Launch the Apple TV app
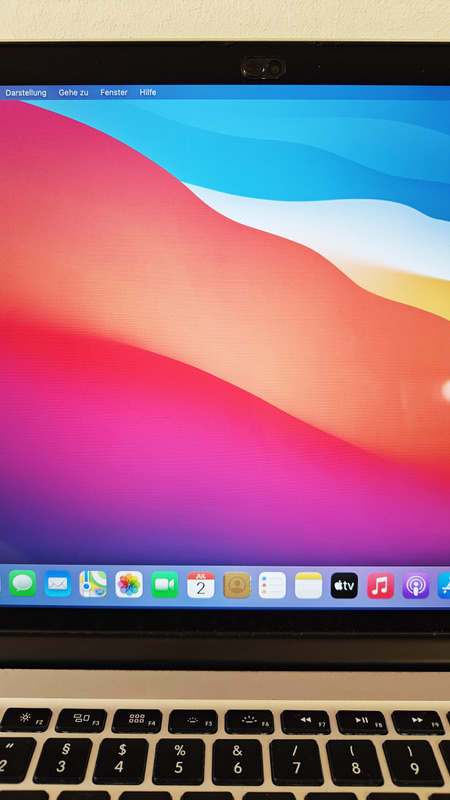 click(344, 585)
